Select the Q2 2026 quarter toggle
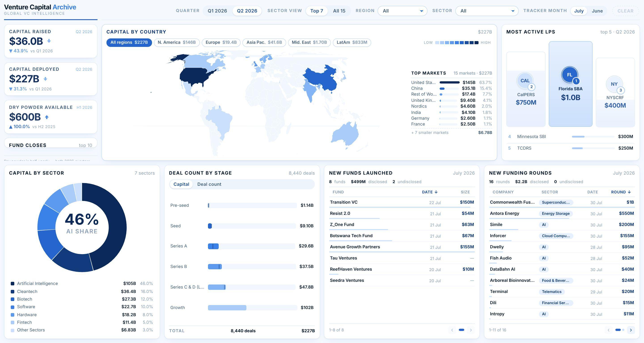The image size is (644, 343). click(247, 11)
